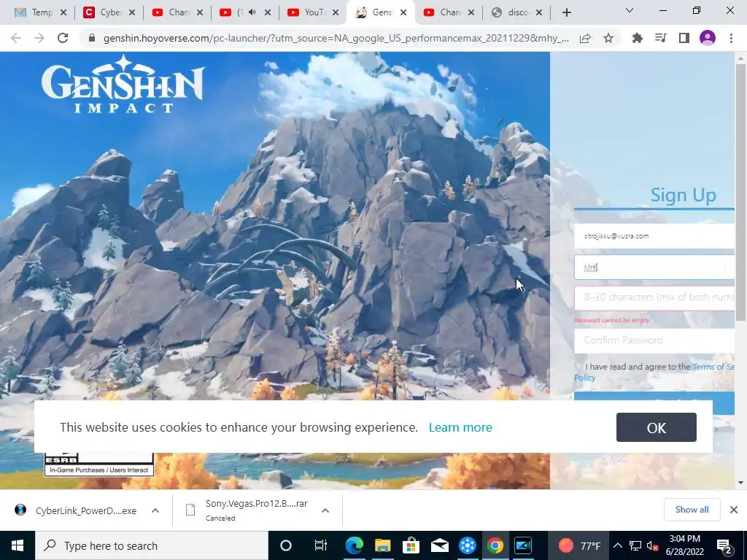This screenshot has width=747, height=560.
Task: Open network settings tray icon
Action: point(635,545)
